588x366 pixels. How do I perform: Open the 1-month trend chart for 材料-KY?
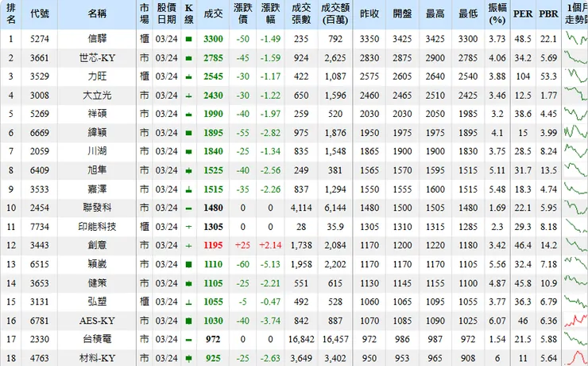pyautogui.click(x=576, y=358)
